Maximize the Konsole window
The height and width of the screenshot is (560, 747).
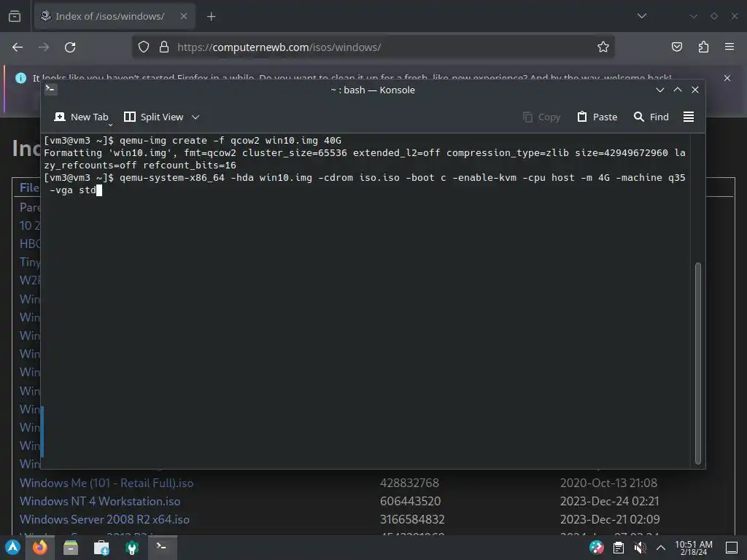[678, 90]
